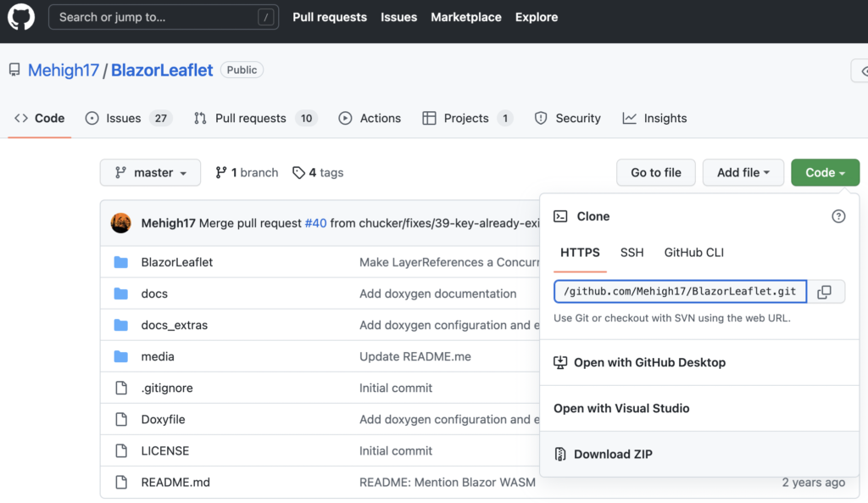Viewport: 868px width, 503px height.
Task: Click the Search or jump to field
Action: pyautogui.click(x=164, y=17)
